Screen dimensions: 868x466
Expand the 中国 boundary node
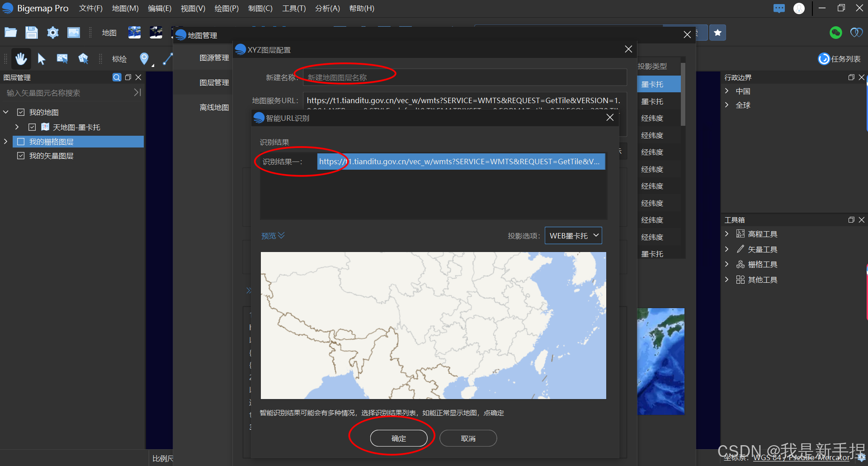[727, 91]
